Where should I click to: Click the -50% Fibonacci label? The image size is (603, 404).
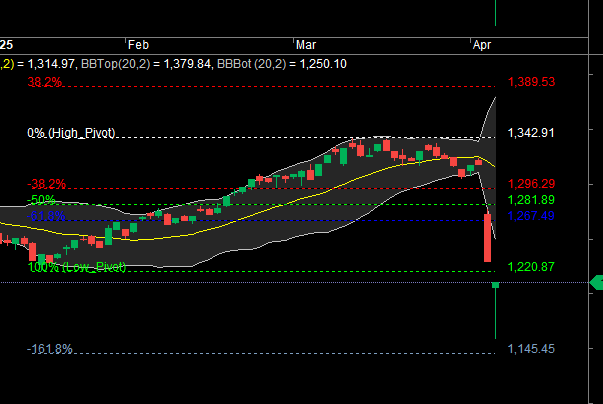click(x=41, y=200)
